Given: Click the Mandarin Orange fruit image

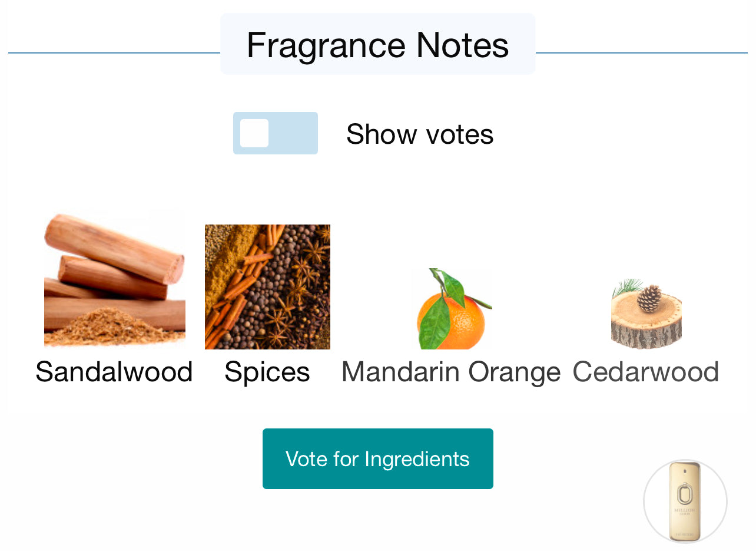Looking at the screenshot, I should [452, 309].
